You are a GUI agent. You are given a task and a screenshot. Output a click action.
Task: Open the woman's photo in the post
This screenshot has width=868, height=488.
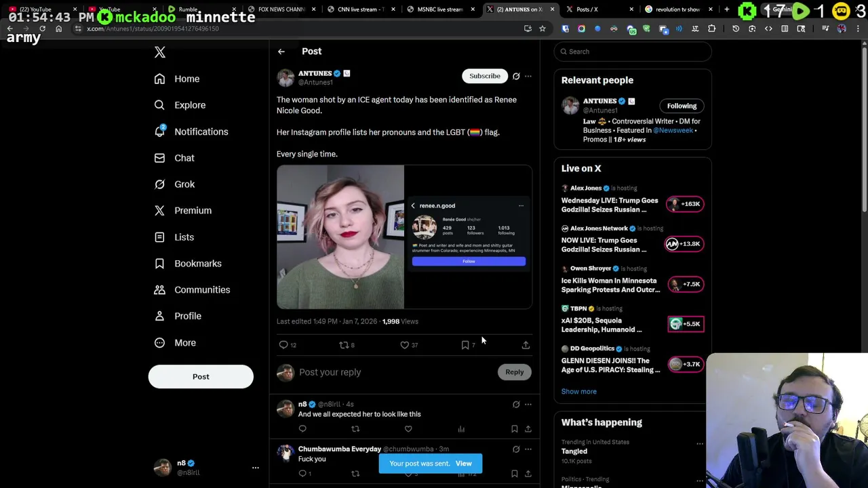(x=340, y=237)
